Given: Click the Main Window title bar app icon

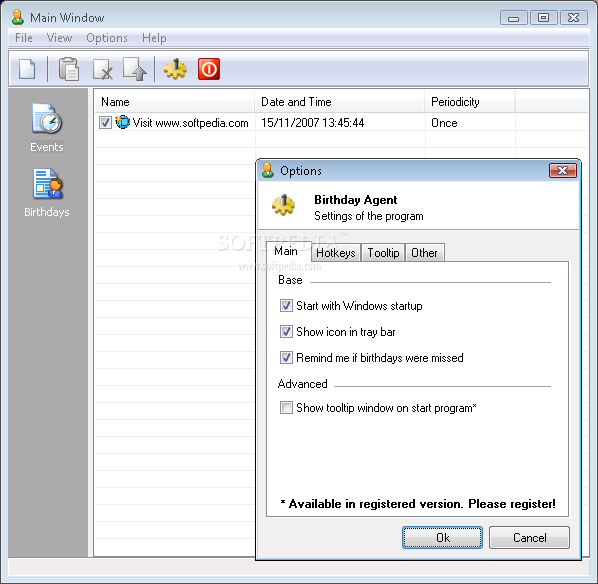Looking at the screenshot, I should coord(18,17).
